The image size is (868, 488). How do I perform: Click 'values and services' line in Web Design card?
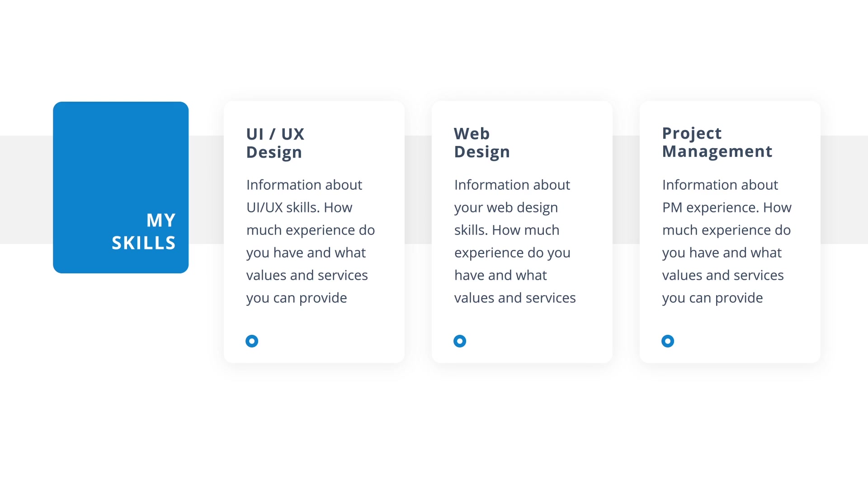click(515, 298)
